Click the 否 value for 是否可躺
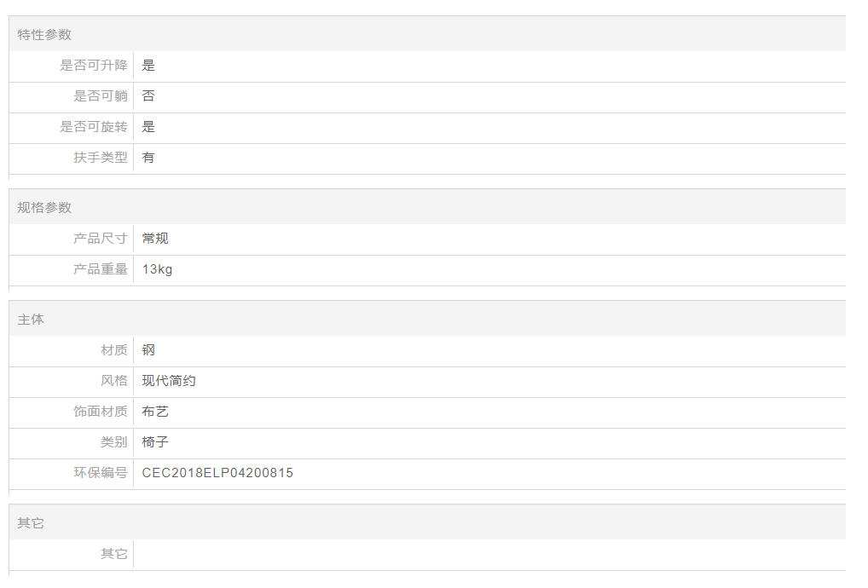The image size is (868, 588). [148, 96]
